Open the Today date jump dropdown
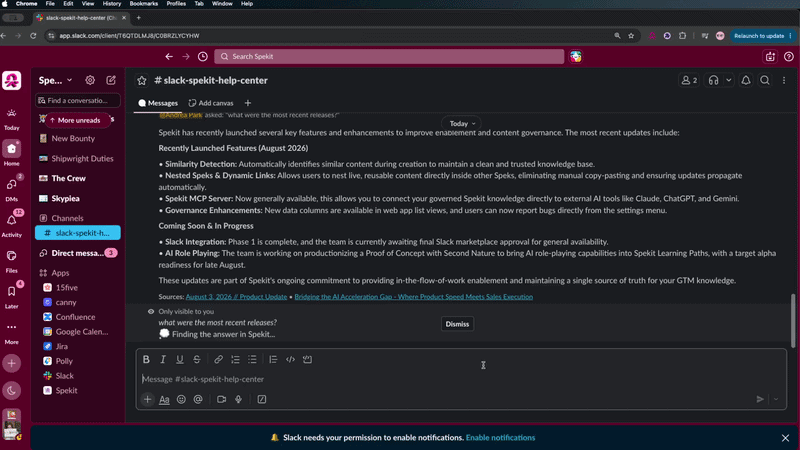The height and width of the screenshot is (450, 800). pos(462,123)
